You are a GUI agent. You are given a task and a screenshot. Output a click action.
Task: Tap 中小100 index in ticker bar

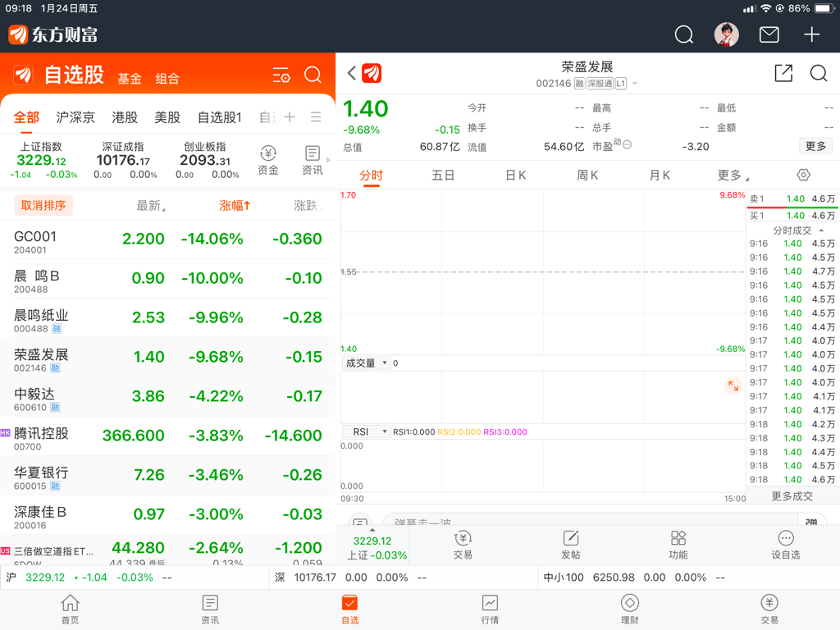(634, 577)
